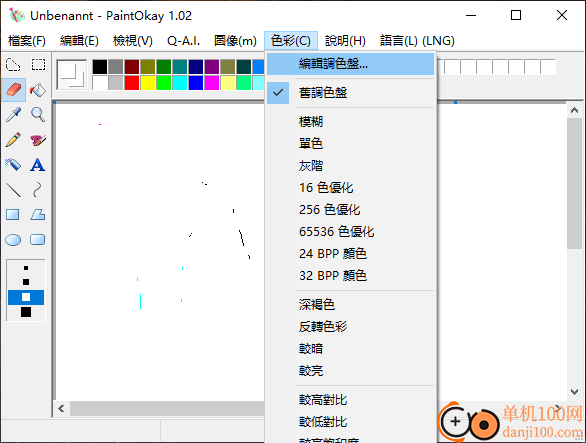The image size is (586, 443).
Task: Close the 色彩(C) menu
Action: pyautogui.click(x=291, y=40)
